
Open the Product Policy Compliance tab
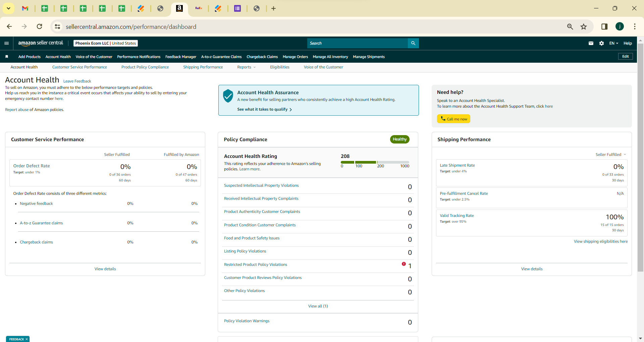(x=145, y=67)
